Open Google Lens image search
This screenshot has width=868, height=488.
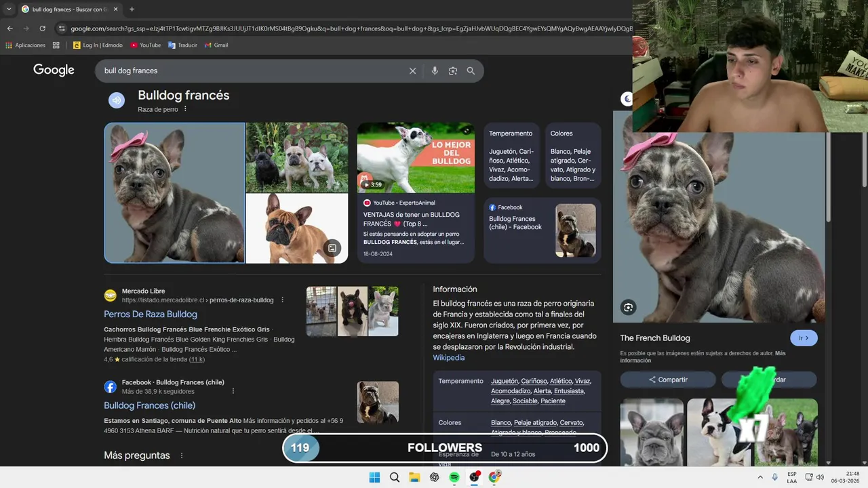(453, 70)
